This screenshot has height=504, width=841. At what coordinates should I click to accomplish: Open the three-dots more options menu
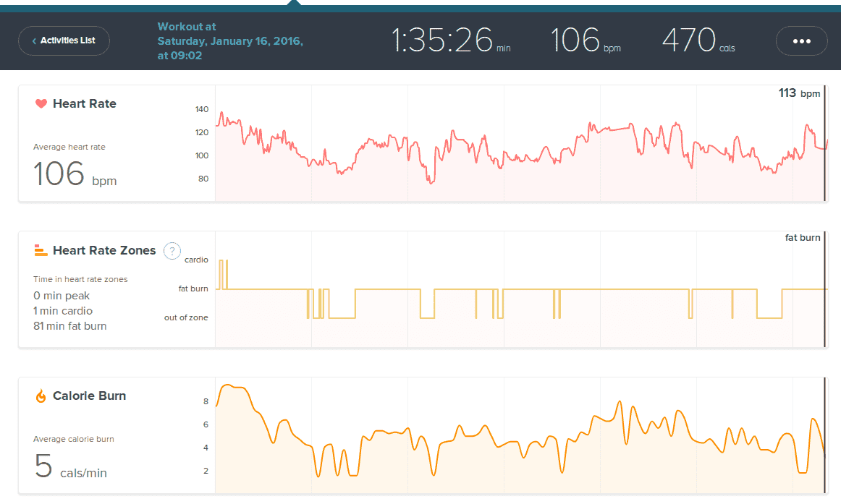801,41
